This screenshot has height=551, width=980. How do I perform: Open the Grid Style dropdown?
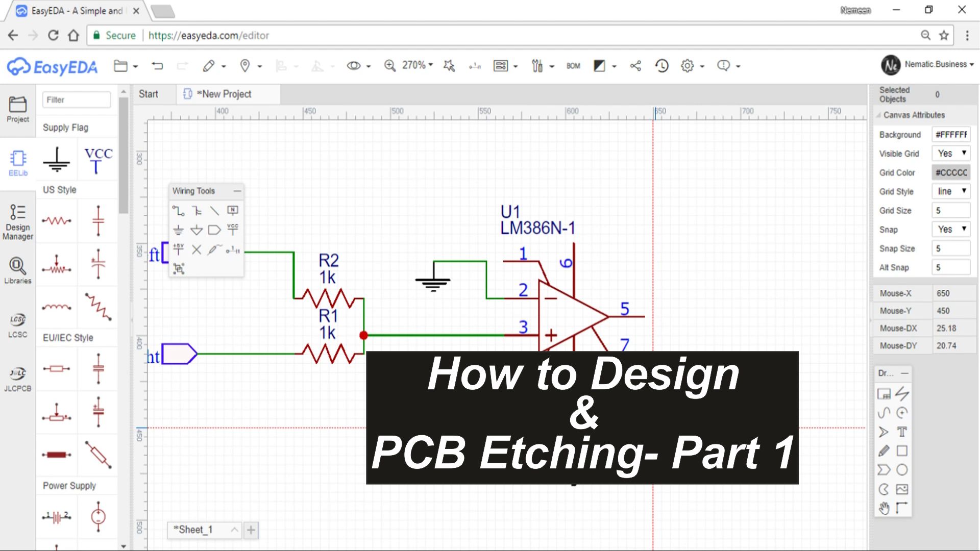click(951, 191)
